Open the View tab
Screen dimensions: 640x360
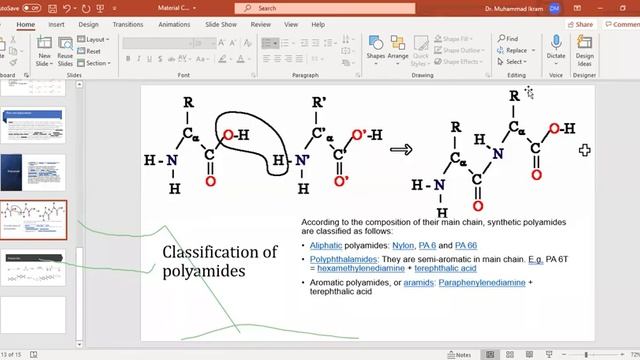[x=291, y=24]
